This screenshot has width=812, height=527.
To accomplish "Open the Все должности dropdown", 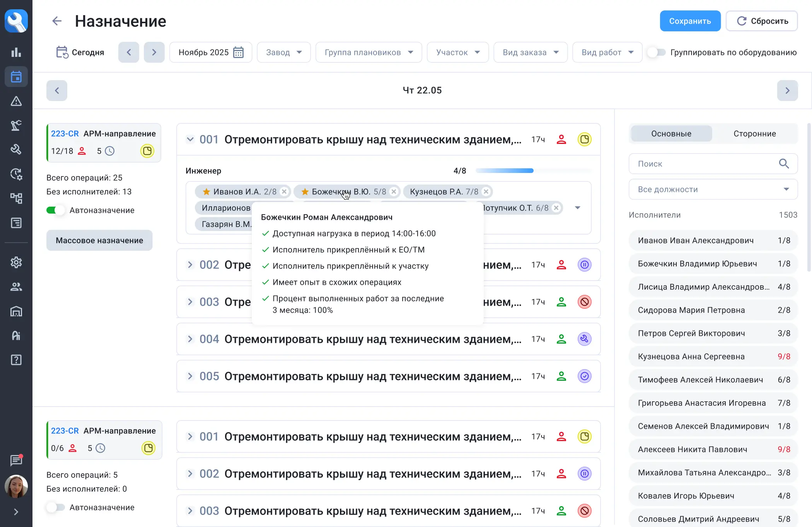I will point(713,189).
